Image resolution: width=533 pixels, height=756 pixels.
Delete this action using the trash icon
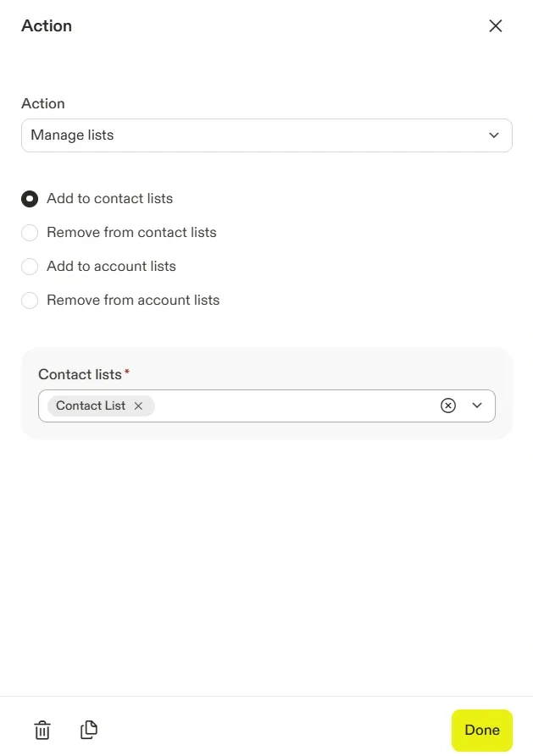[42, 730]
